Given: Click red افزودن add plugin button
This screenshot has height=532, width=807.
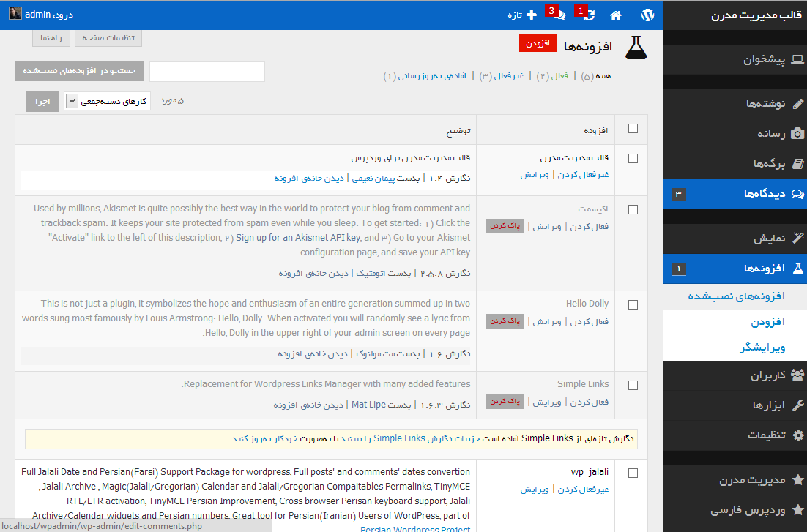Looking at the screenshot, I should 538,43.
